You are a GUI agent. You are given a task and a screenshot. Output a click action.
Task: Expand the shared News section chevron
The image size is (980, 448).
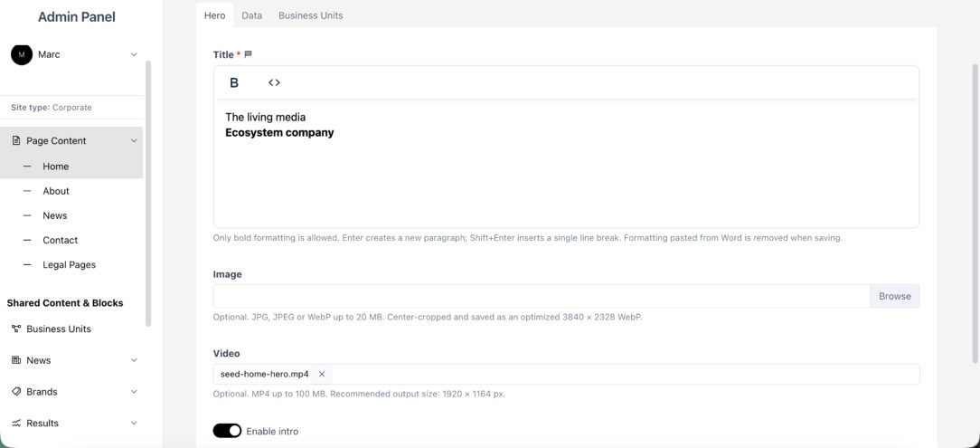point(134,360)
